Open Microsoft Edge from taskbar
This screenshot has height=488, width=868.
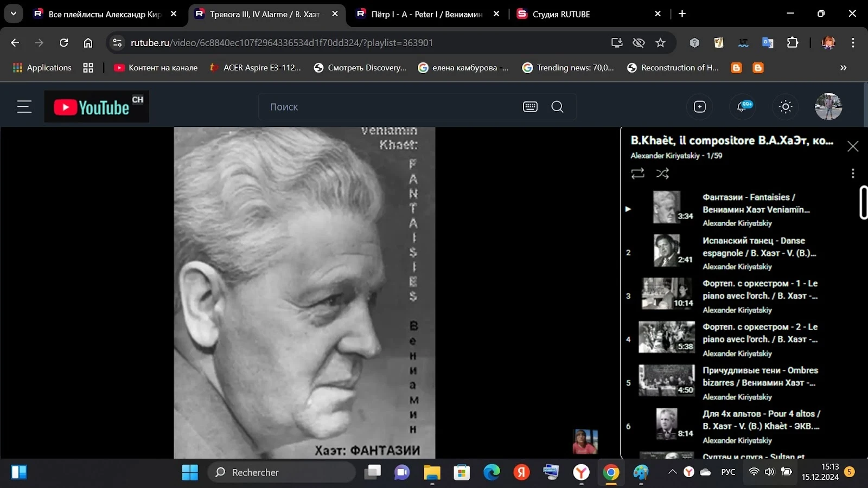[492, 473]
